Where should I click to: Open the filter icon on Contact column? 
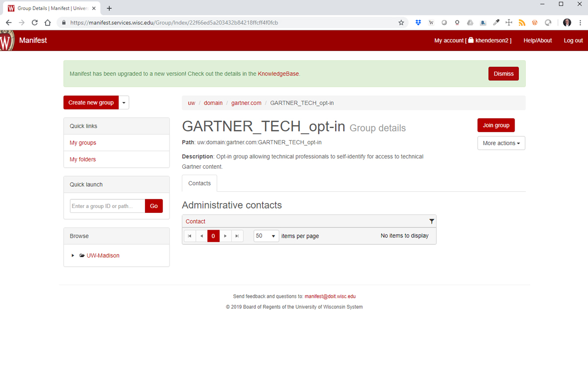click(x=432, y=221)
